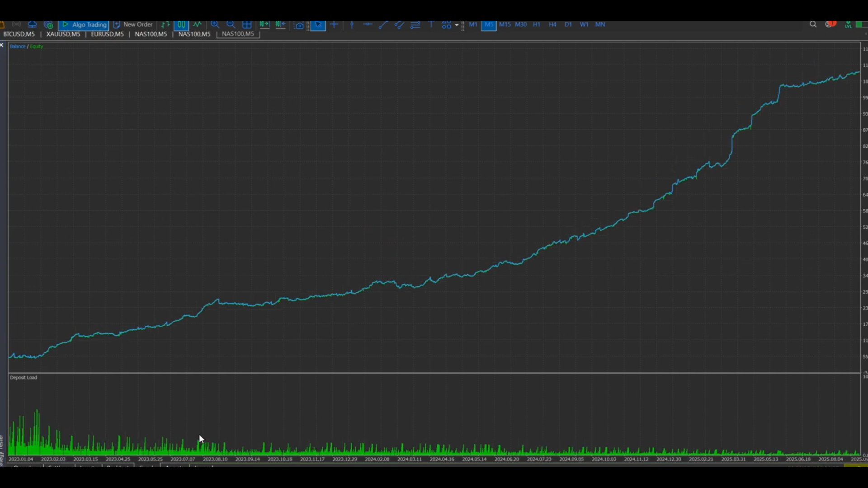Open the search magnifier icon

(813, 24)
